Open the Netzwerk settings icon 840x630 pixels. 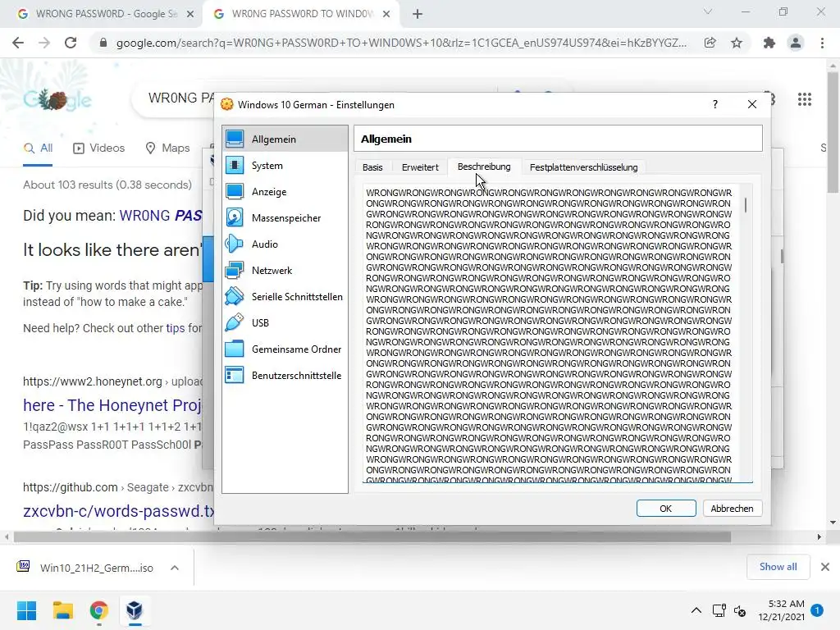[x=235, y=270]
